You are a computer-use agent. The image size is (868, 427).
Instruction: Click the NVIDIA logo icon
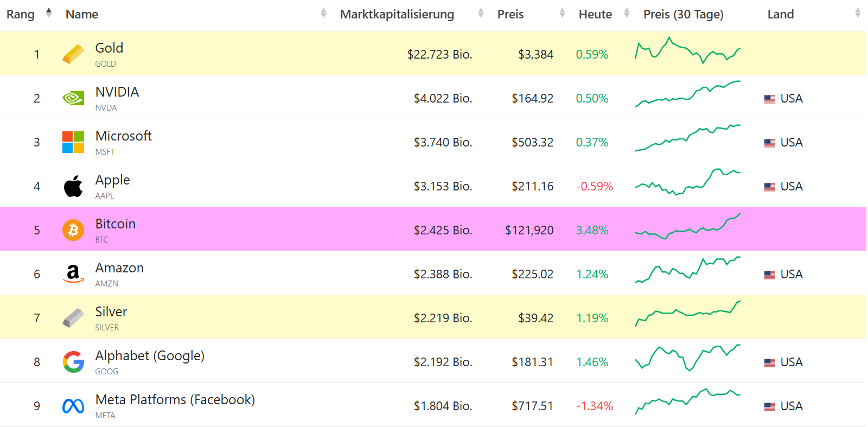point(73,98)
